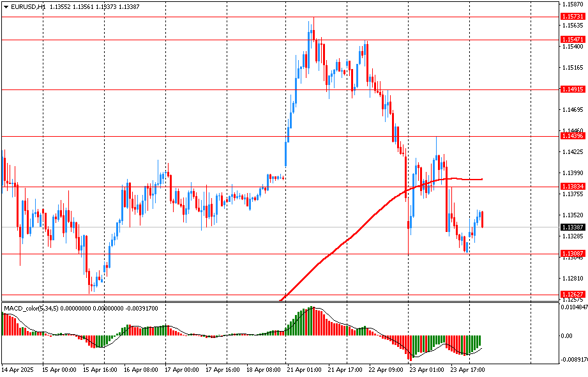Click the 17 Apr 00:00 time label

180,369
